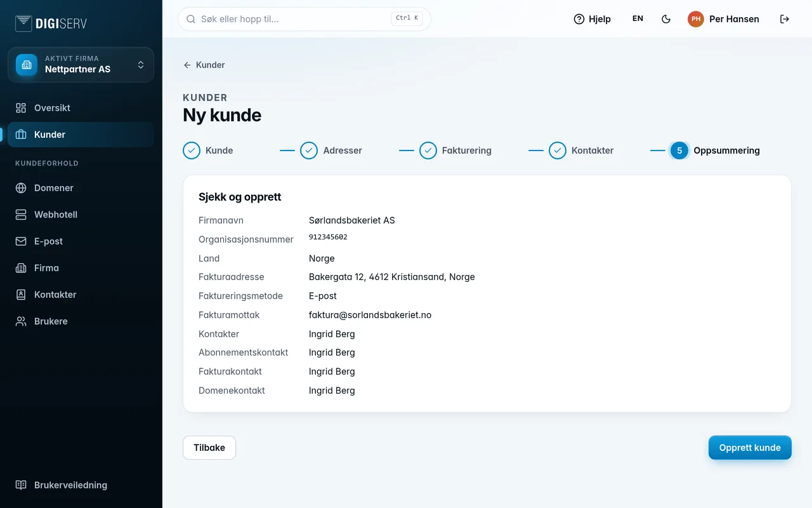Click the Ctrl K shortcut badge

pos(407,18)
